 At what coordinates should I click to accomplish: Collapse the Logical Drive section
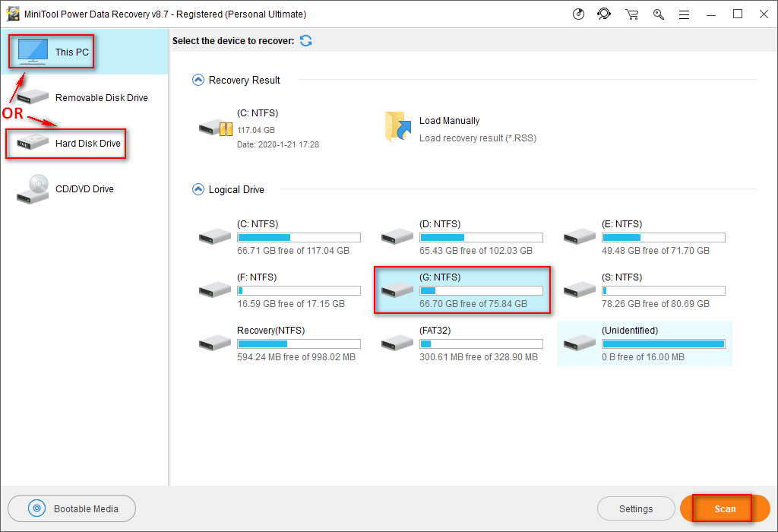[x=198, y=189]
